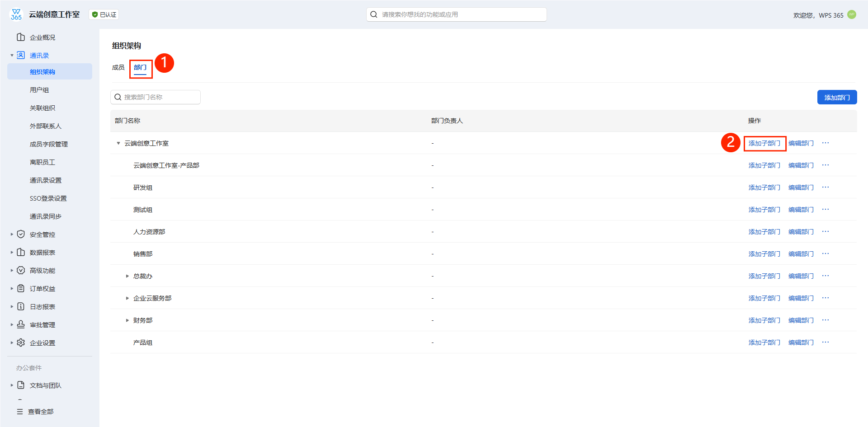Expand the 企业云服务部 department
The width and height of the screenshot is (868, 427).
pos(127,298)
